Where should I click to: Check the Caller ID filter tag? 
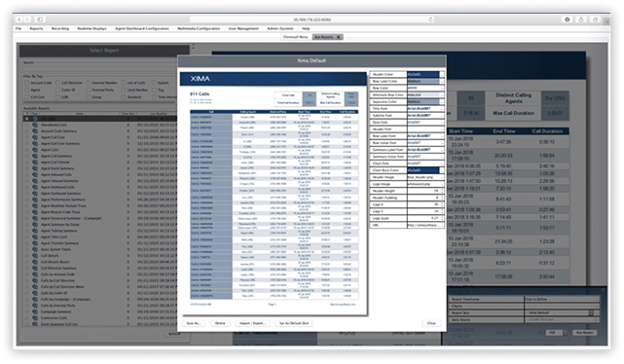57,90
